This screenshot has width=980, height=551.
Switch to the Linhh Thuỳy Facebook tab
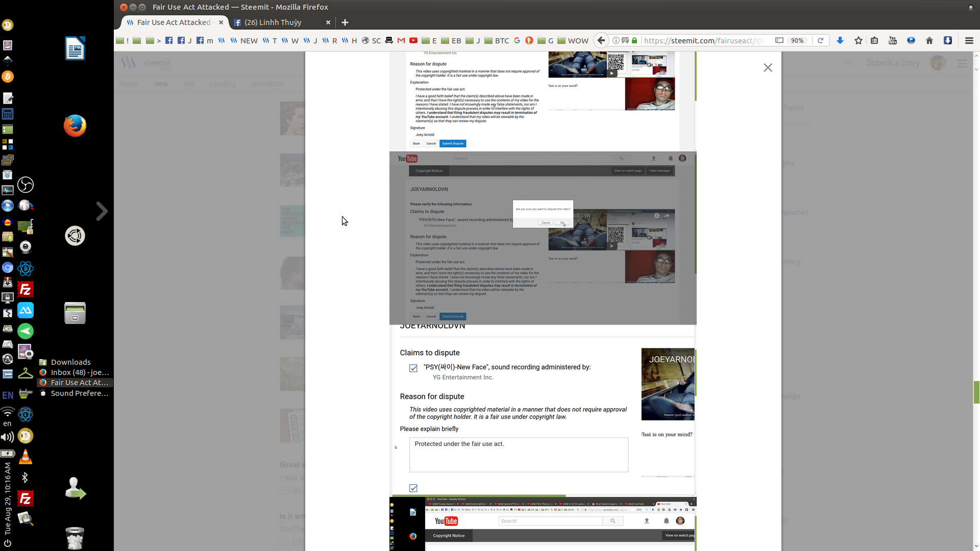273,22
